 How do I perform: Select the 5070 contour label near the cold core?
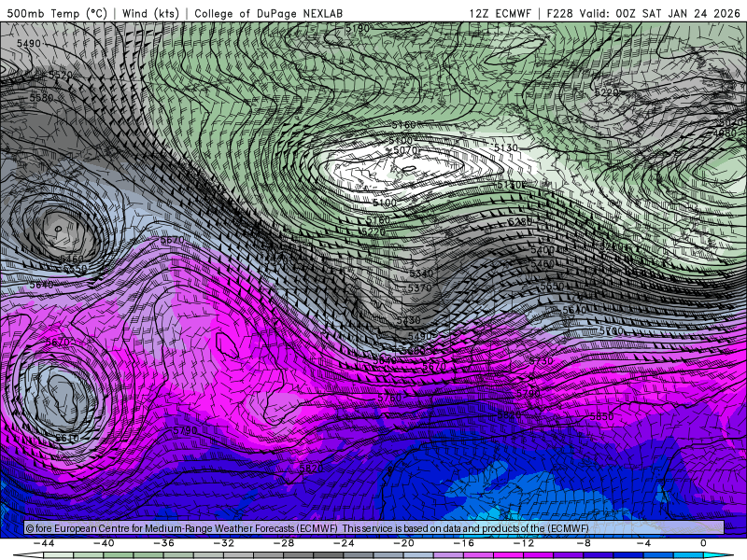tap(405, 150)
